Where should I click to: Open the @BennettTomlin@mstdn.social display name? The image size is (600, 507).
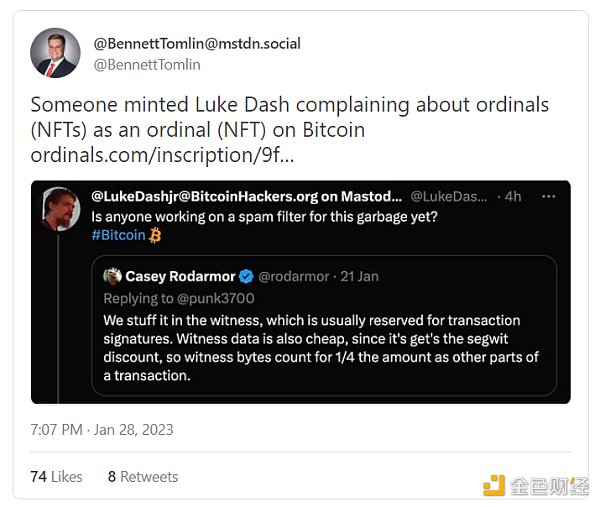pyautogui.click(x=196, y=44)
